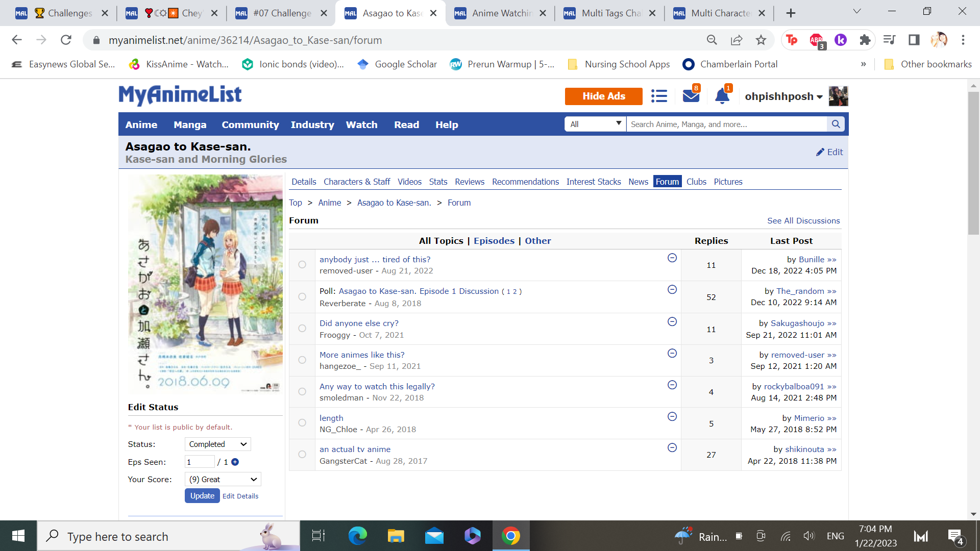Click minus icon on 'an actual tv anime' row
Image resolution: width=980 pixels, height=551 pixels.
(672, 448)
